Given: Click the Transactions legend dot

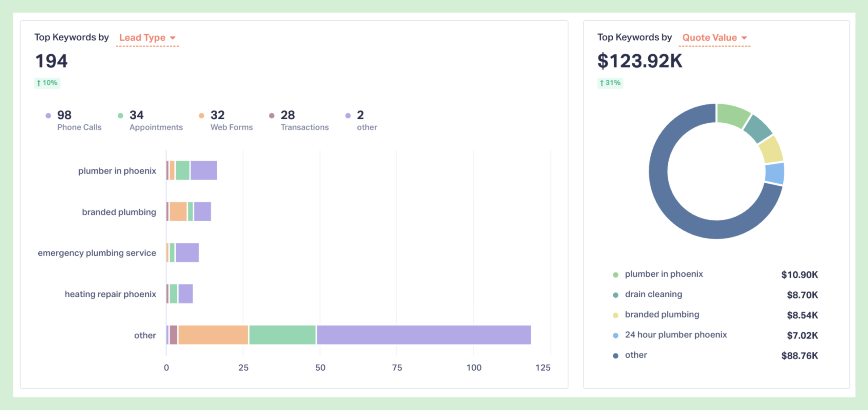Looking at the screenshot, I should [x=272, y=116].
